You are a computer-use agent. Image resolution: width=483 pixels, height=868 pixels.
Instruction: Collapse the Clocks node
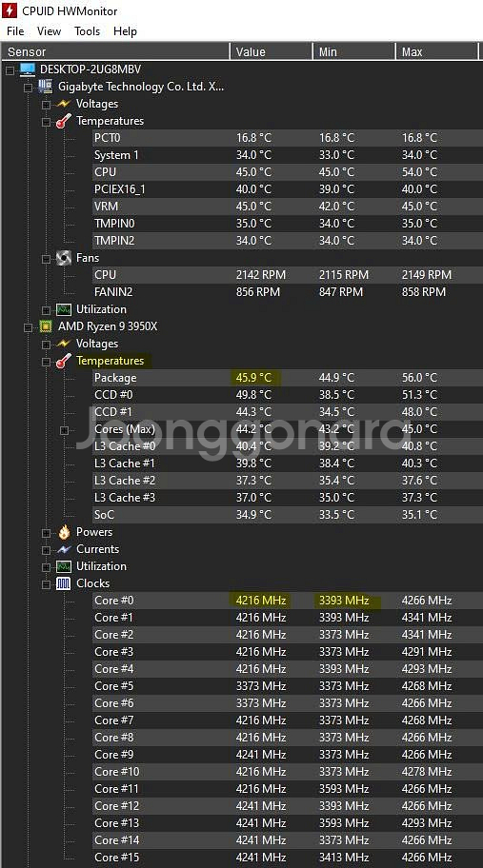tap(46, 583)
